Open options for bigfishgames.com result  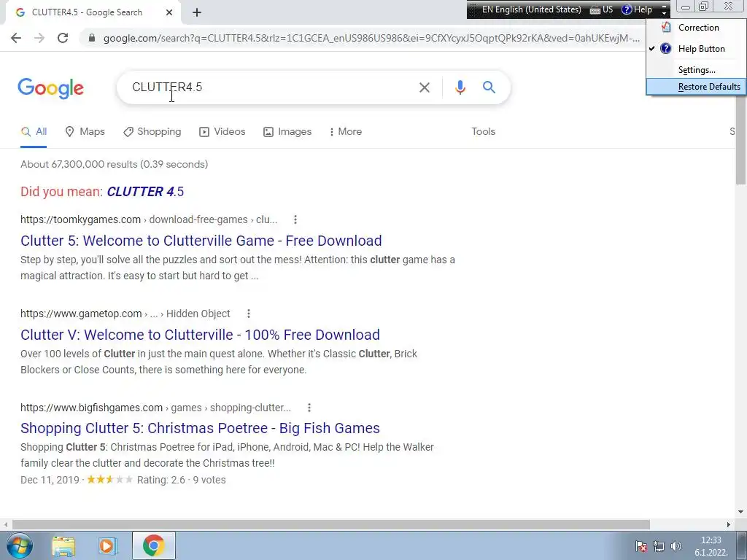click(309, 408)
